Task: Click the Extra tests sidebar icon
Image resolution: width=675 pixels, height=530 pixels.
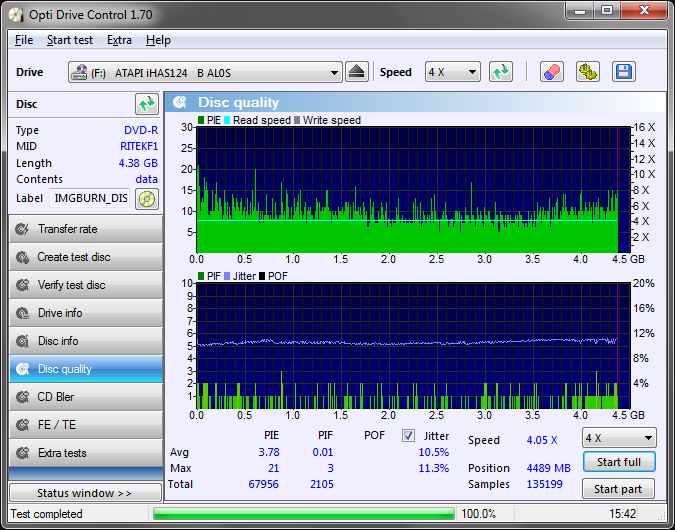Action: pyautogui.click(x=22, y=453)
